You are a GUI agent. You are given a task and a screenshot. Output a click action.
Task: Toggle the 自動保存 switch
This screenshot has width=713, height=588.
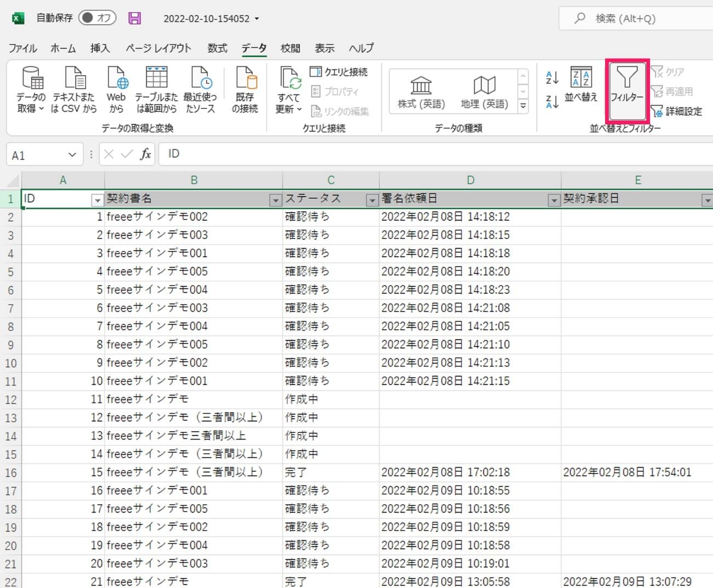click(98, 18)
